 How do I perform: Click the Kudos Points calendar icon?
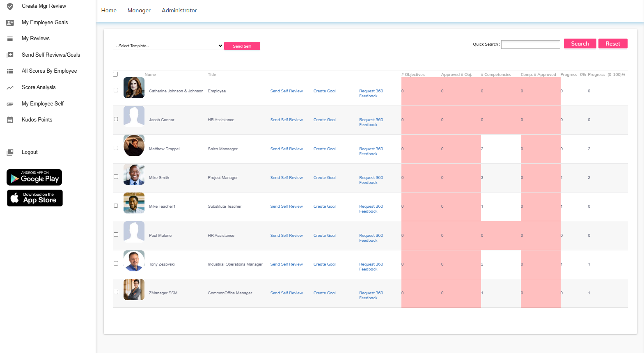(x=10, y=120)
